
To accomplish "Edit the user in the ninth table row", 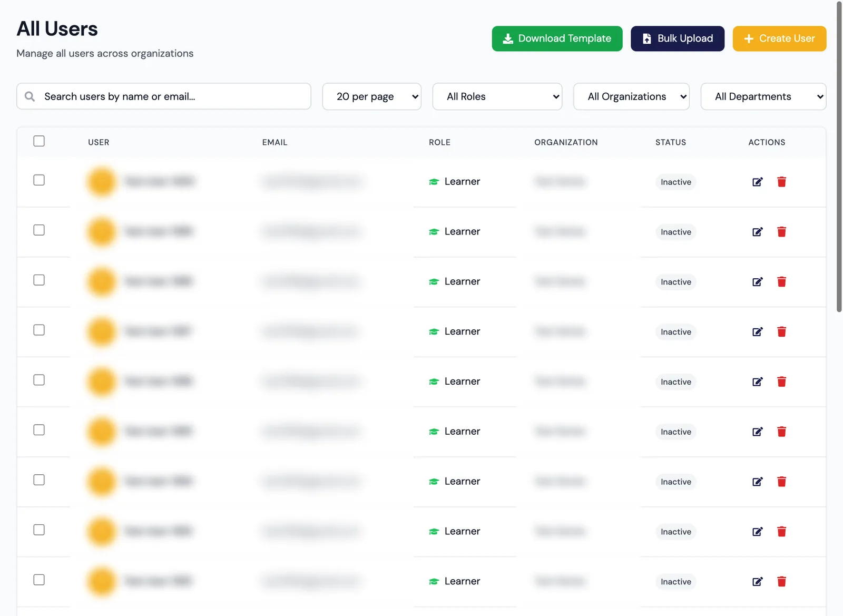I will click(757, 582).
